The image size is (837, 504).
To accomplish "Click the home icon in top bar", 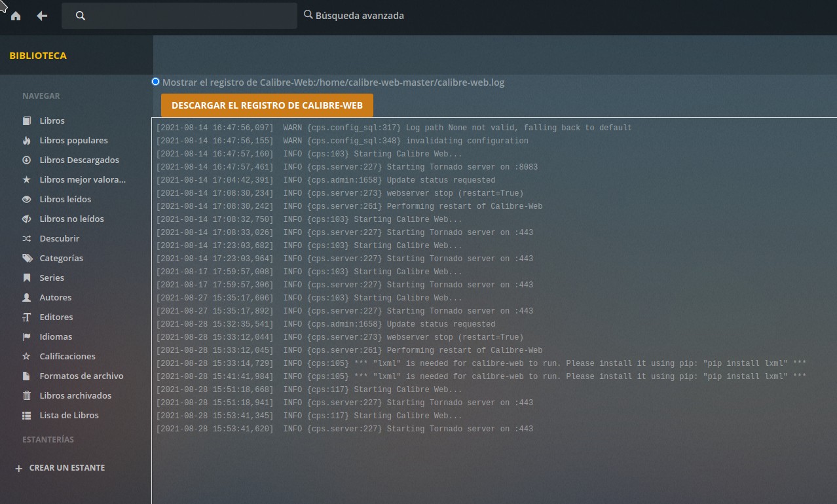I will coord(16,16).
